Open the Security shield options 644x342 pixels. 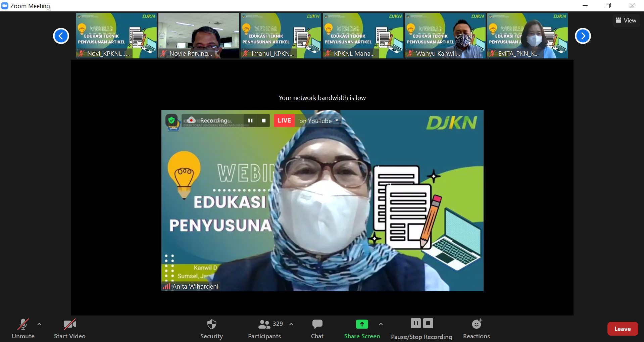click(211, 329)
